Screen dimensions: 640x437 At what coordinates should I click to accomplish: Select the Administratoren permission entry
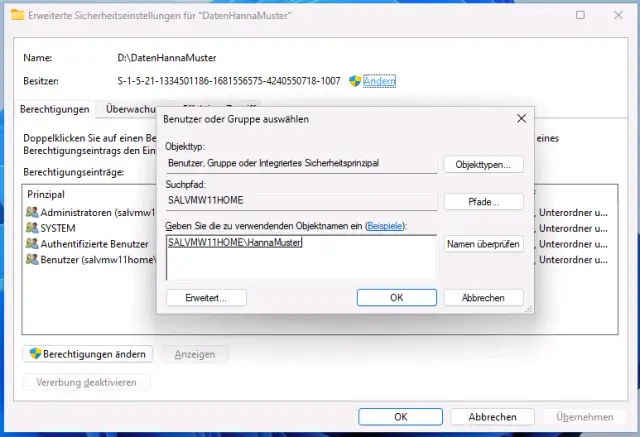tap(91, 213)
